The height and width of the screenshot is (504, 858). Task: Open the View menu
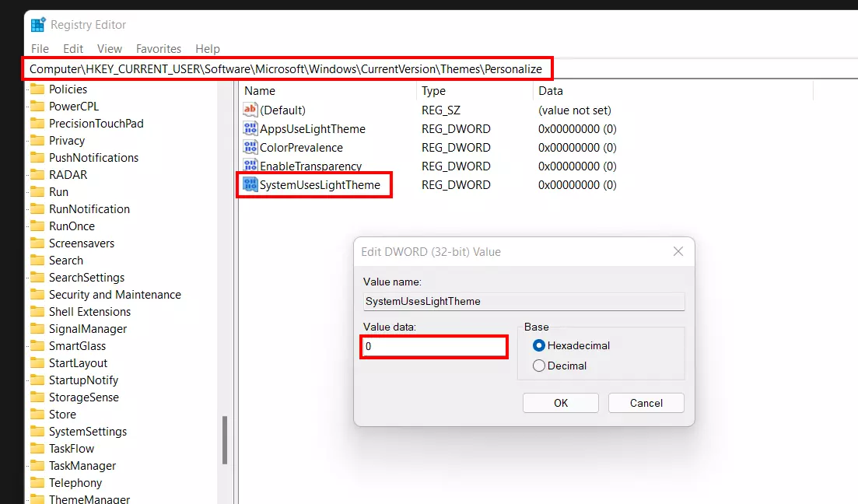110,49
